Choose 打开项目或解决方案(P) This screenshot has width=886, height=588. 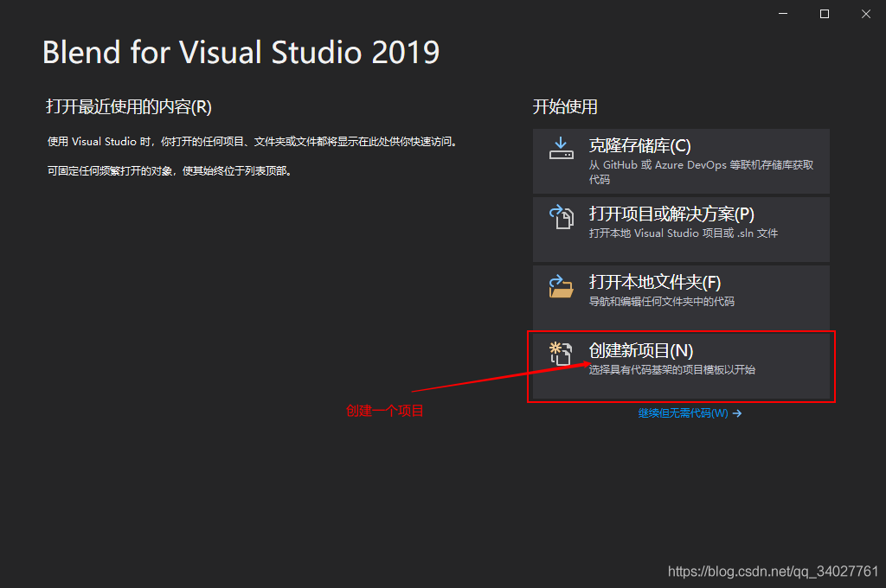(x=681, y=229)
